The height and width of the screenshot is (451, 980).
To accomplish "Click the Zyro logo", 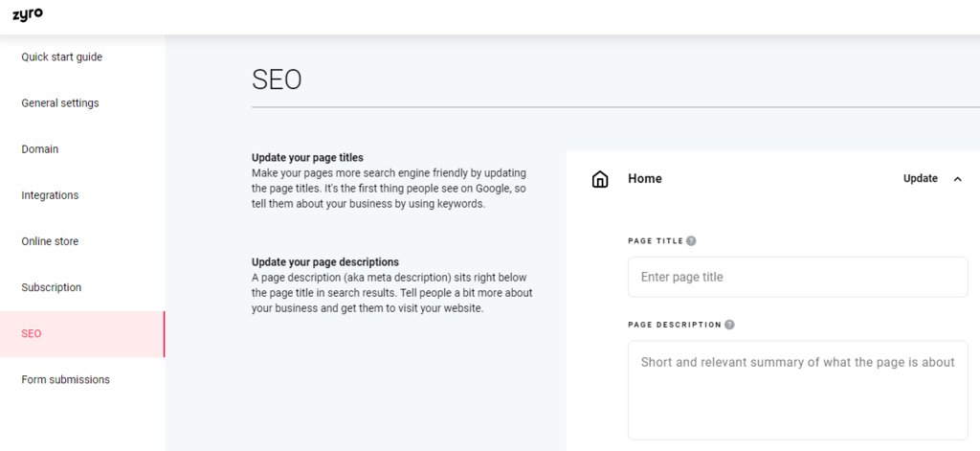I will pos(28,14).
